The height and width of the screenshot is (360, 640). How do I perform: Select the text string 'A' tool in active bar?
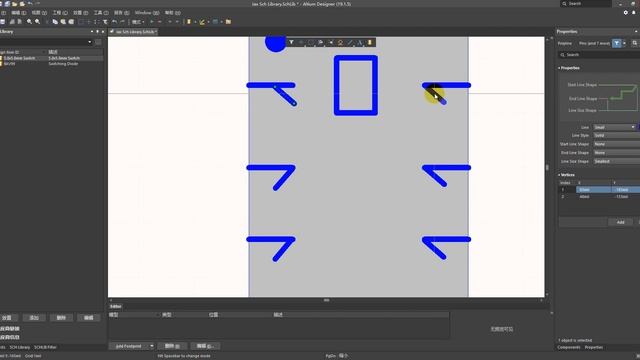tap(360, 42)
